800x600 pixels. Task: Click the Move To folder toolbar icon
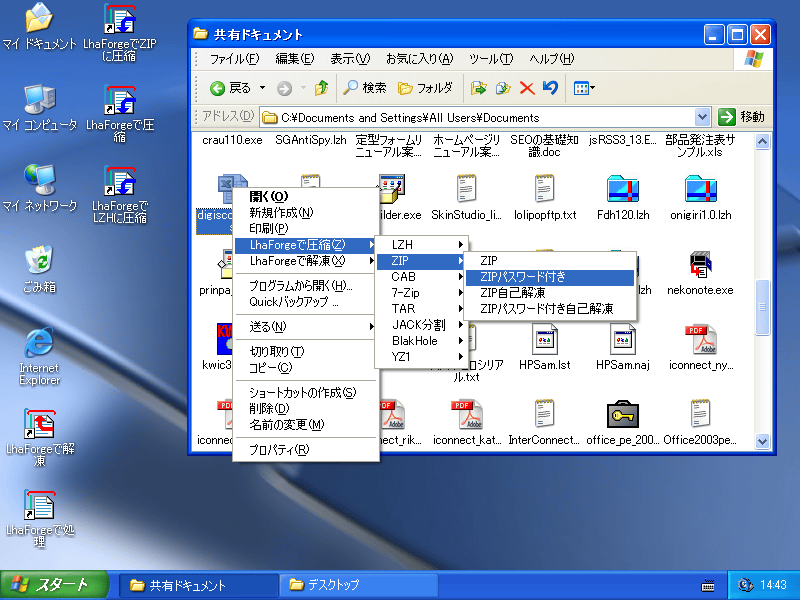click(x=478, y=88)
